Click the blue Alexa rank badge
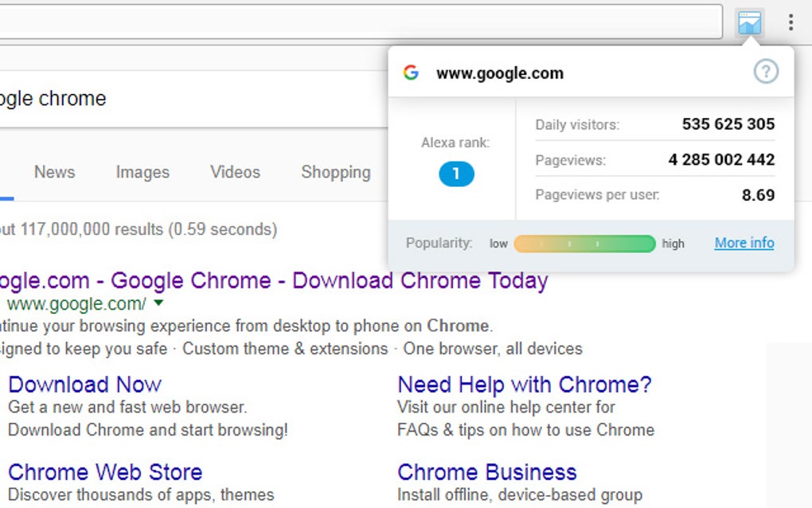The height and width of the screenshot is (508, 812). coord(456,174)
